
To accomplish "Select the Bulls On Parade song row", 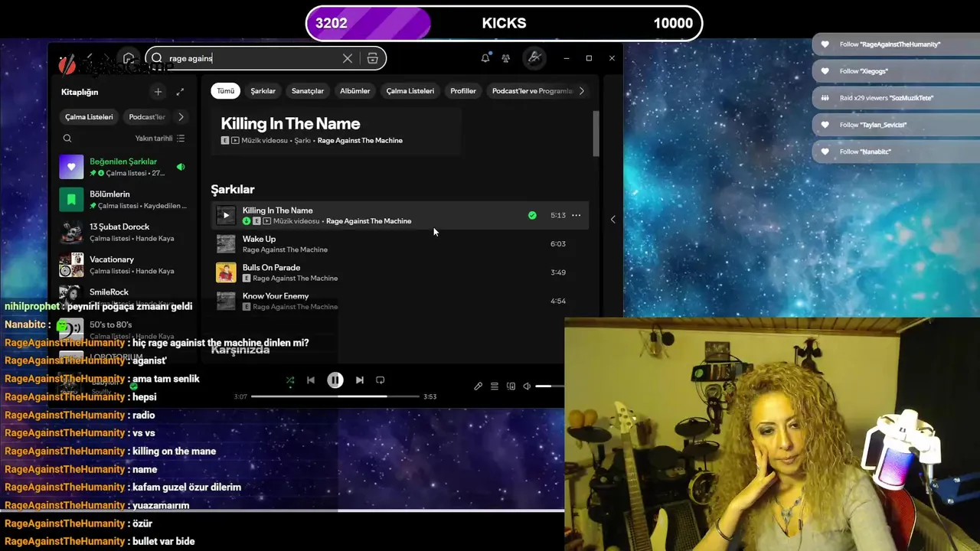I will pyautogui.click(x=398, y=272).
